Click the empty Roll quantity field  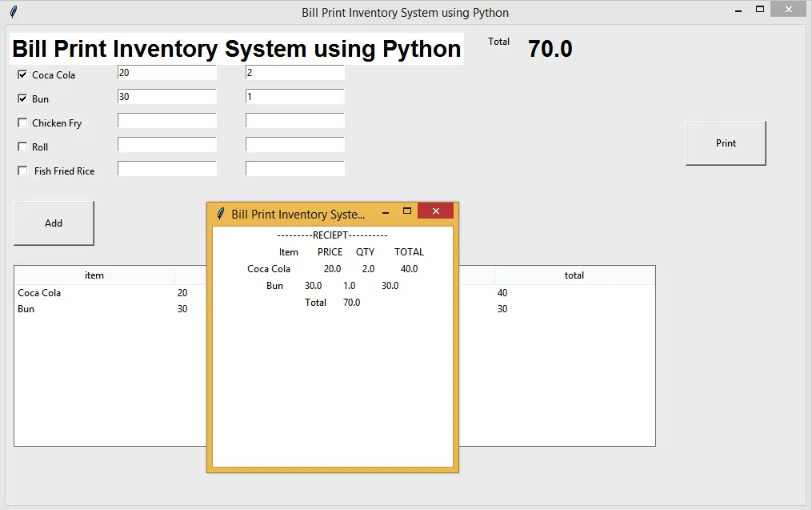pyautogui.click(x=294, y=144)
